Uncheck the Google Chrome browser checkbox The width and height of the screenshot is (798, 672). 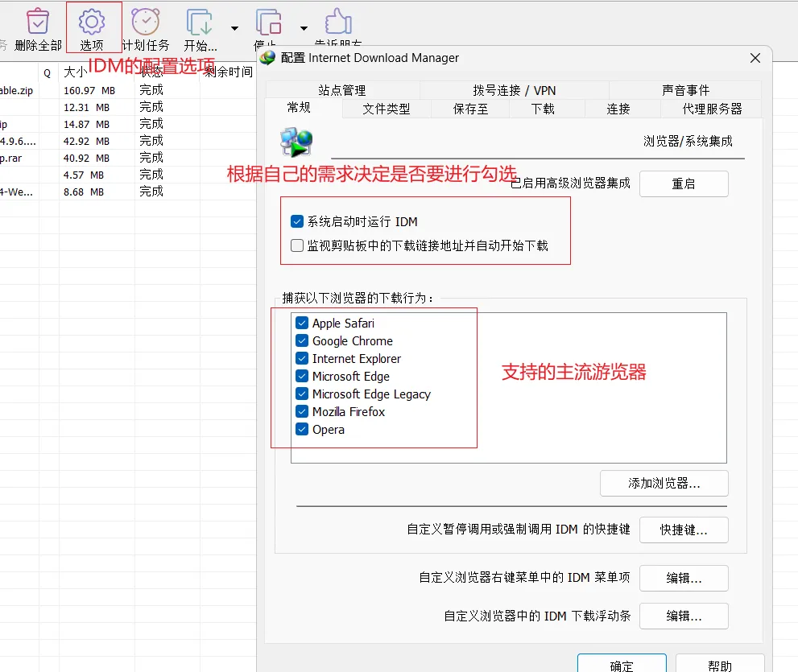302,341
